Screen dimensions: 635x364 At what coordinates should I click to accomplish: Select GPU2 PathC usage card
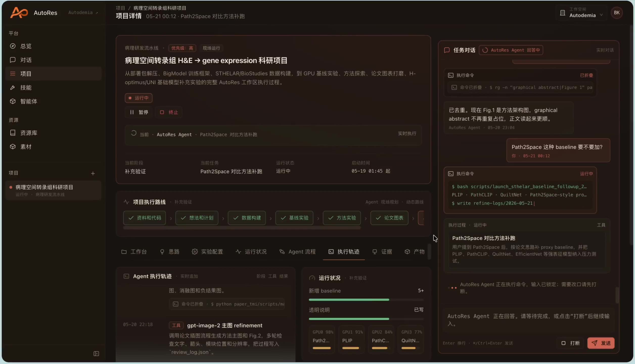(381, 339)
